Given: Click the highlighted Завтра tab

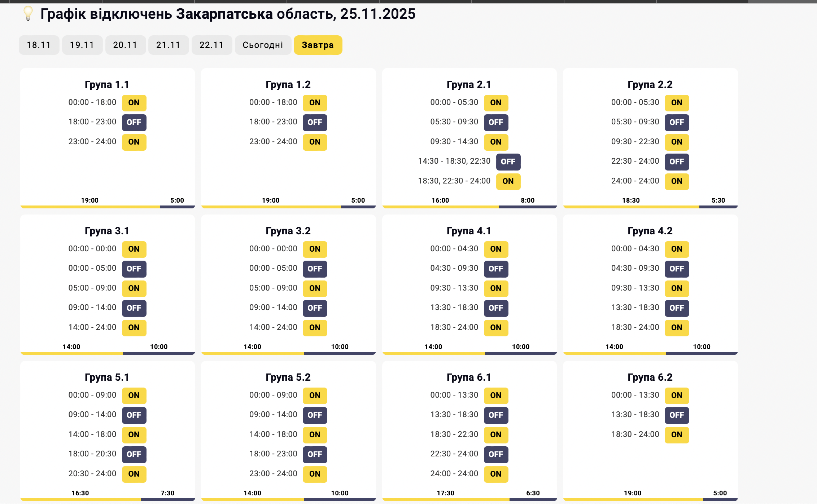Looking at the screenshot, I should coord(318,45).
